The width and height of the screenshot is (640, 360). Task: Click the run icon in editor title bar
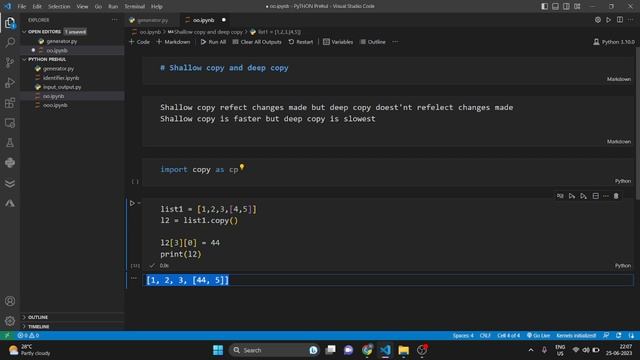[x=609, y=20]
